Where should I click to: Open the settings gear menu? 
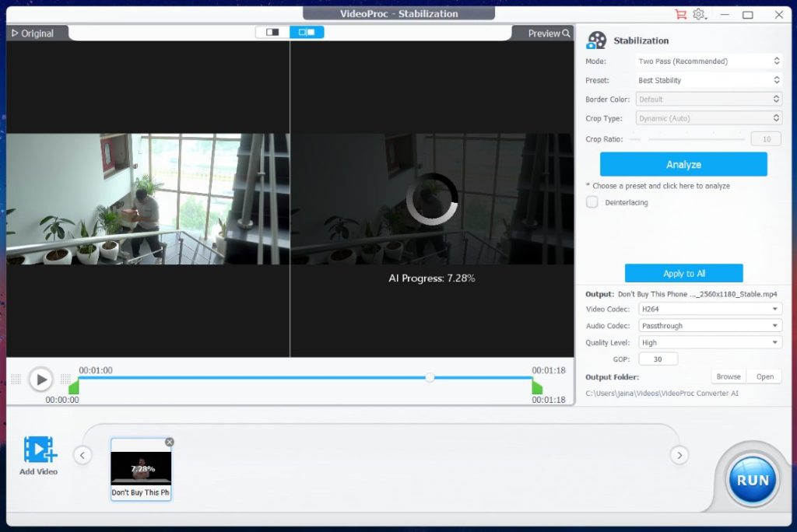(x=699, y=14)
